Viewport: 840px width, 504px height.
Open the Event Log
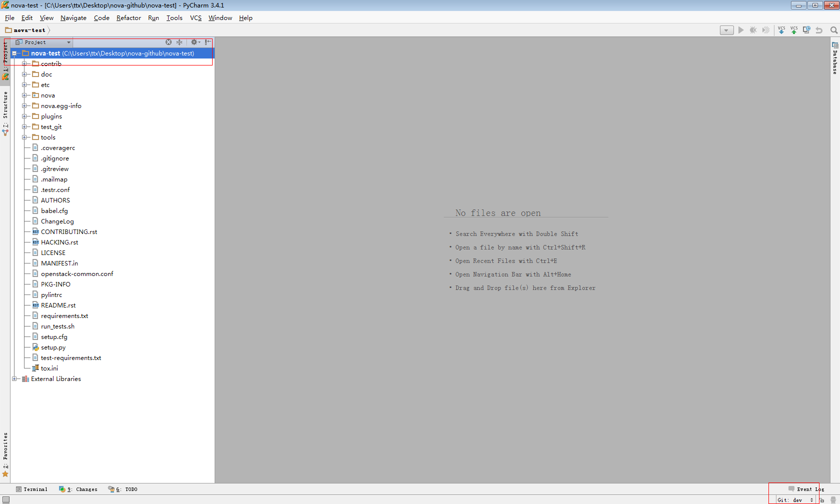tap(806, 489)
